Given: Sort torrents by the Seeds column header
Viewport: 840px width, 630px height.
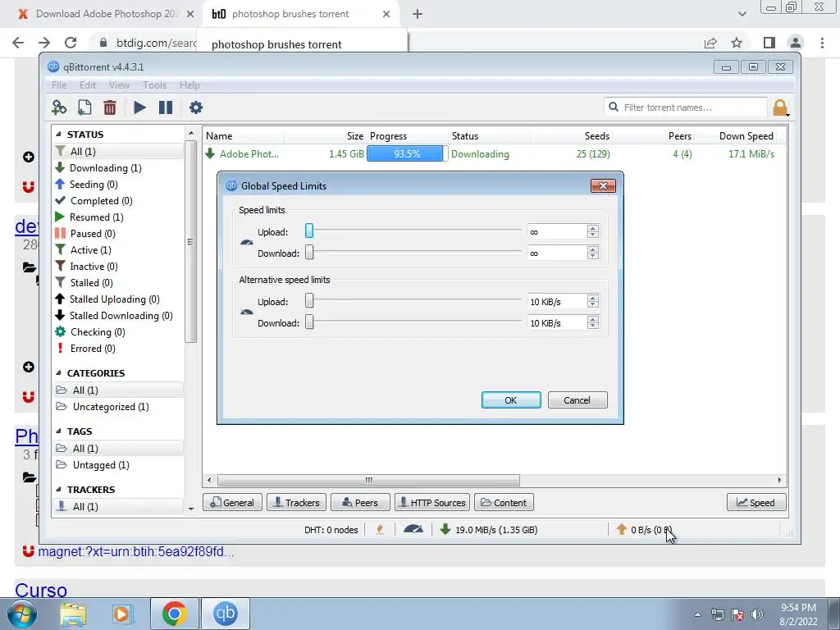Looking at the screenshot, I should [571, 136].
